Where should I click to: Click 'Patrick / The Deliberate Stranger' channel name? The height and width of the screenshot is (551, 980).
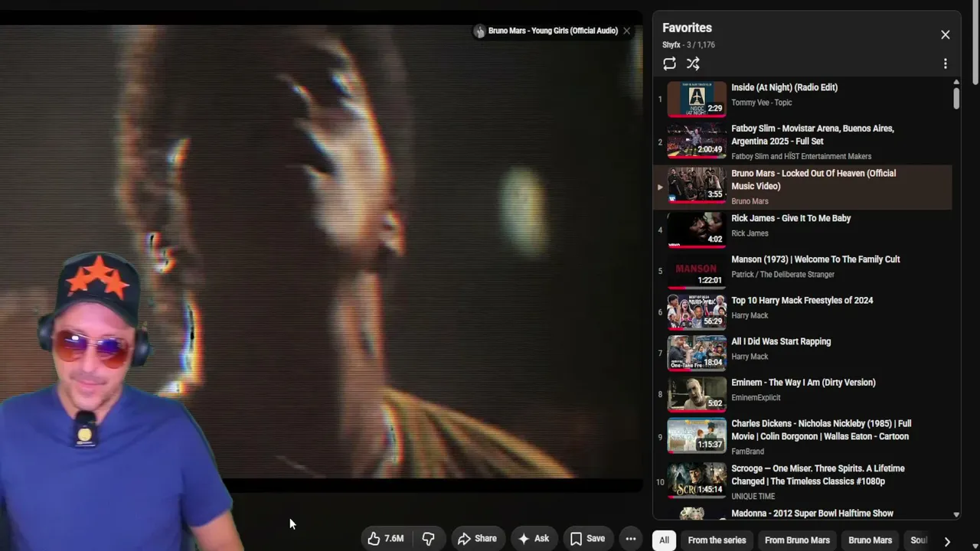pos(782,275)
